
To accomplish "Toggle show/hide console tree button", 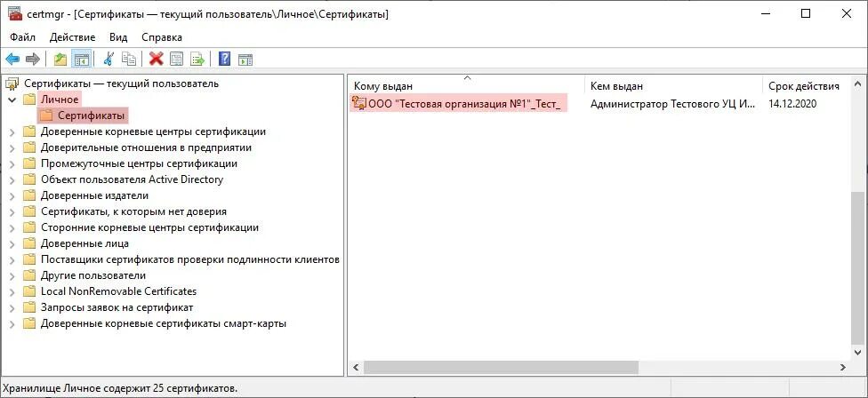I will point(82,59).
